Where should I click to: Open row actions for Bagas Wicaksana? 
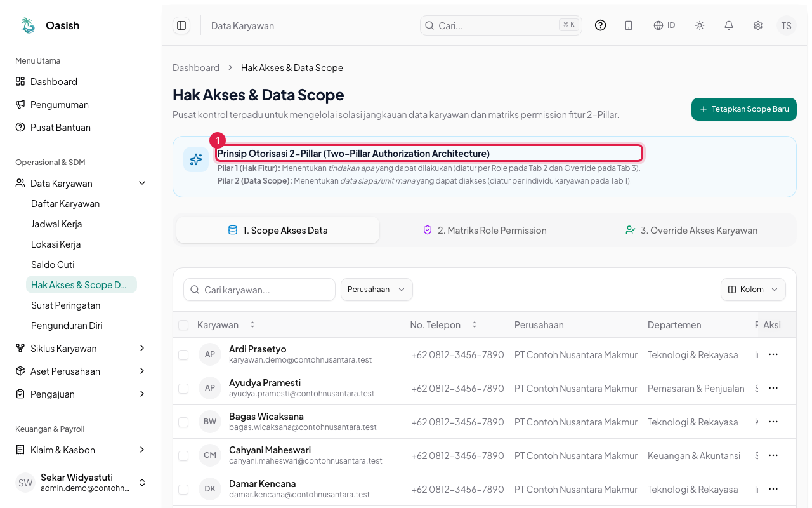click(773, 422)
